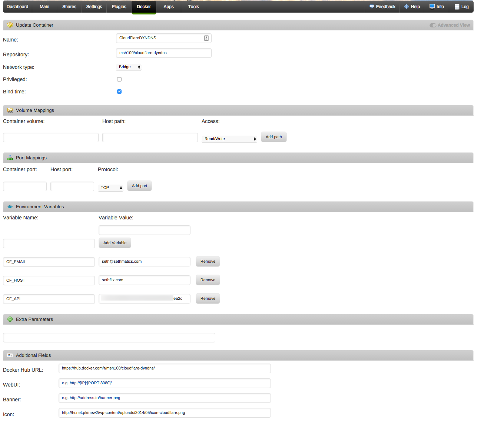Image resolution: width=504 pixels, height=421 pixels.
Task: Open the TCP protocol dropdown
Action: [110, 188]
